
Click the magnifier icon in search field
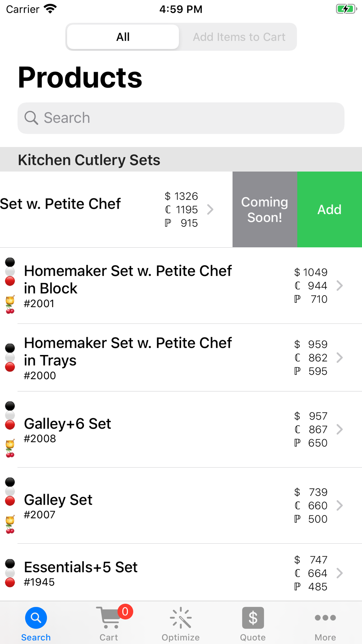(31, 118)
